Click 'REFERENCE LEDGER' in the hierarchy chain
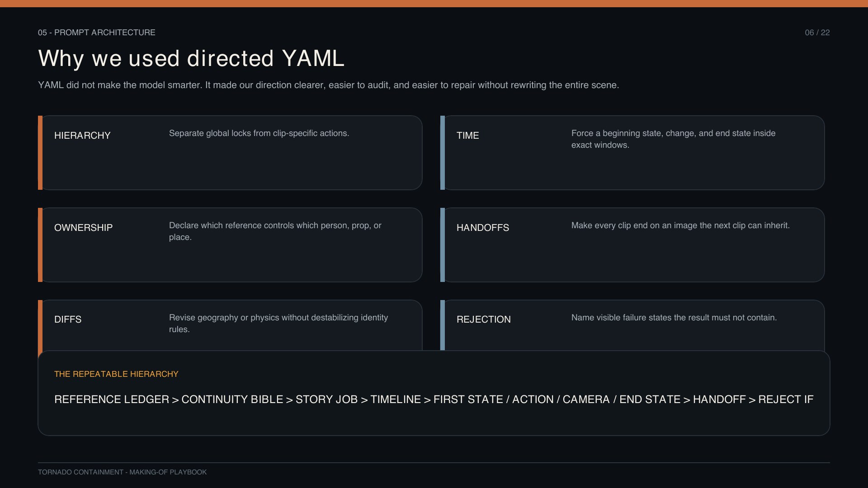 pyautogui.click(x=112, y=399)
